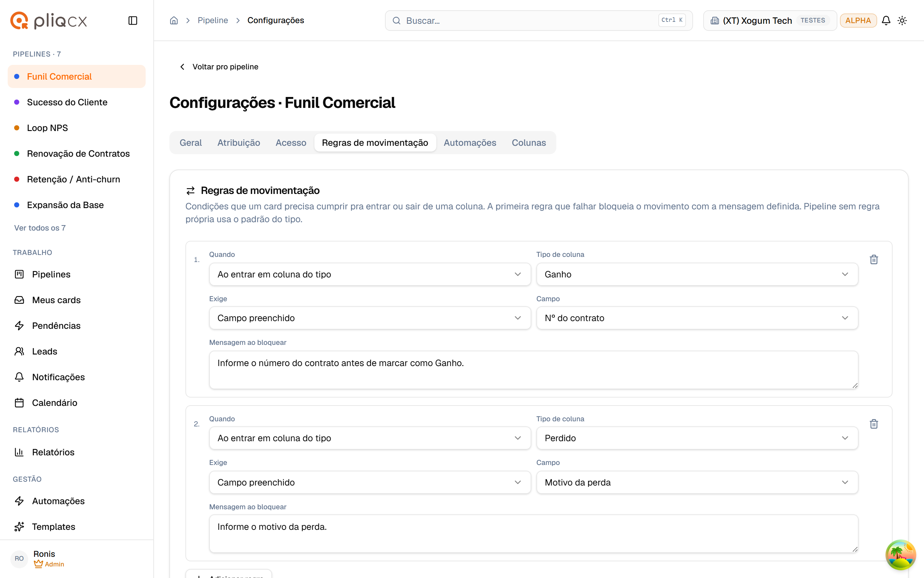Open Pipelines in the sidebar
The image size is (924, 578).
(x=76, y=274)
